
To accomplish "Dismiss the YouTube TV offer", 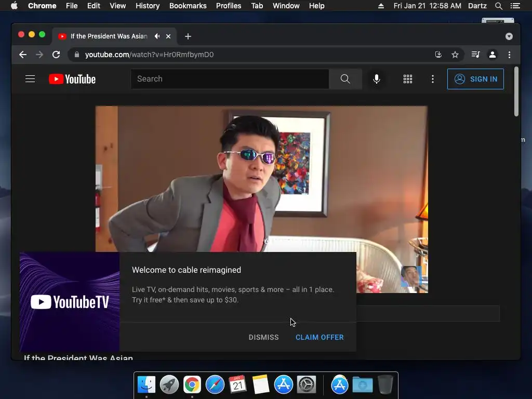I will [x=263, y=337].
